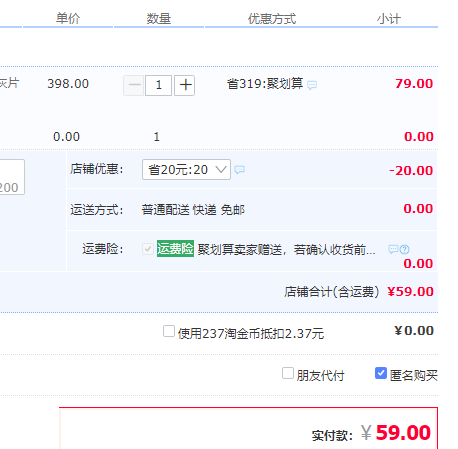The height and width of the screenshot is (449, 458).
Task: Click the 省319:聚划算 discount text
Action: (x=265, y=84)
